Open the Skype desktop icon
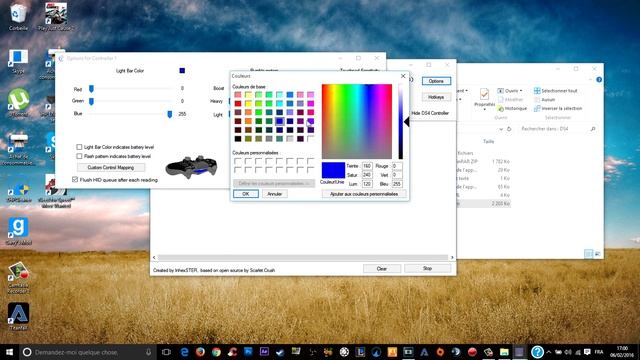The image size is (640, 360). 18,61
